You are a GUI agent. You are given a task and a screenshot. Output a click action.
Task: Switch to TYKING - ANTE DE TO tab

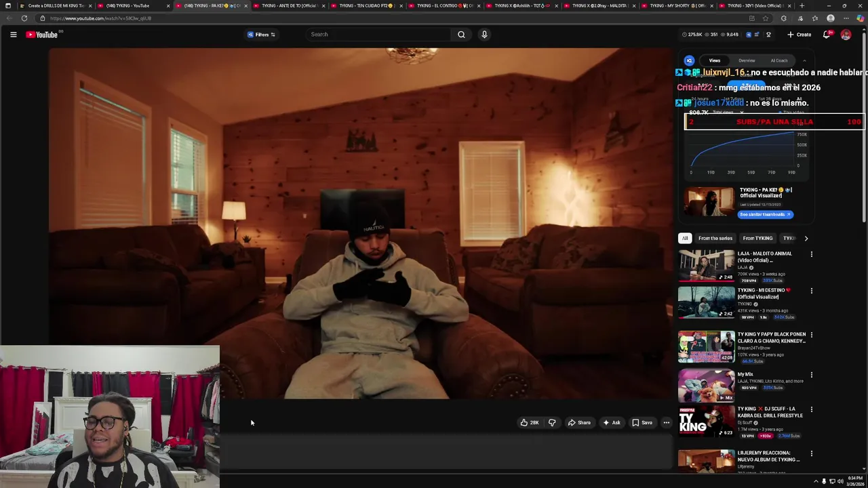point(289,5)
